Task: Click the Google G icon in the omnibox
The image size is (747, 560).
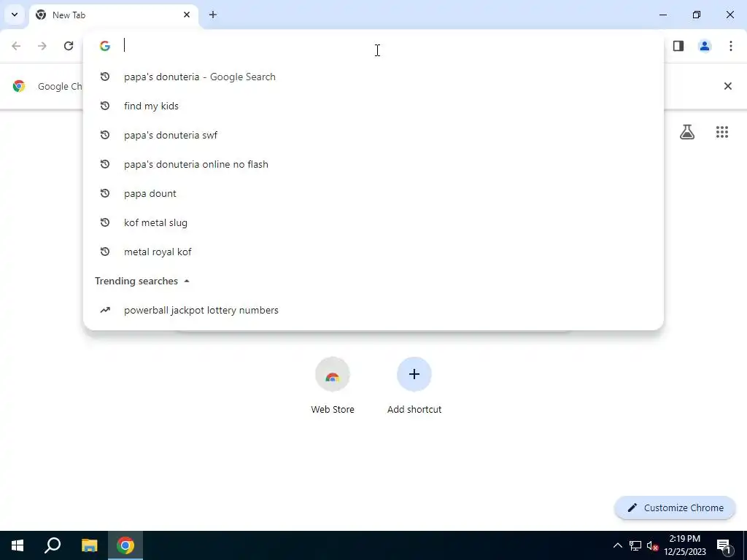Action: coord(105,46)
